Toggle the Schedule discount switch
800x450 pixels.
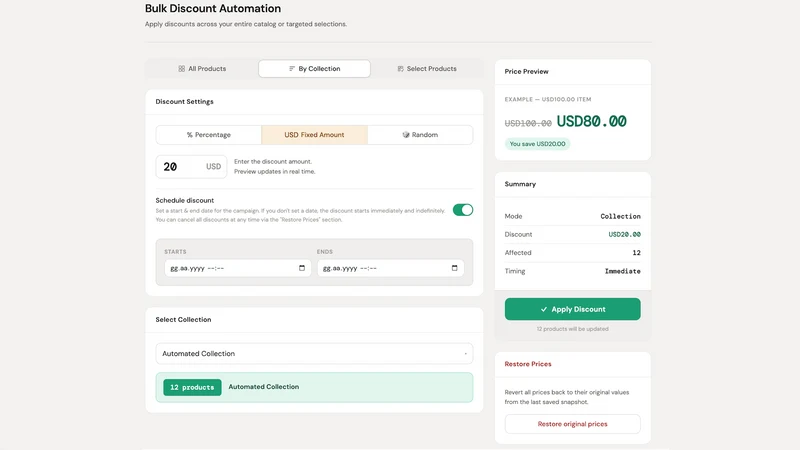tap(463, 210)
